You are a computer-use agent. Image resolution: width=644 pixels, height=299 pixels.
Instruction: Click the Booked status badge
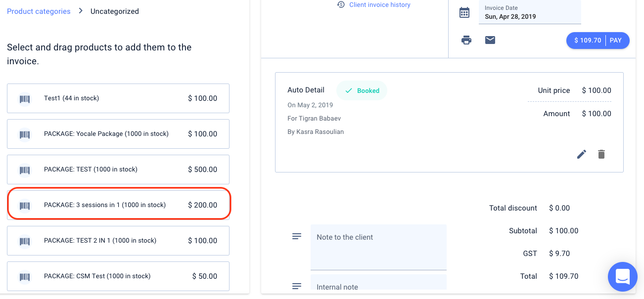pyautogui.click(x=362, y=91)
